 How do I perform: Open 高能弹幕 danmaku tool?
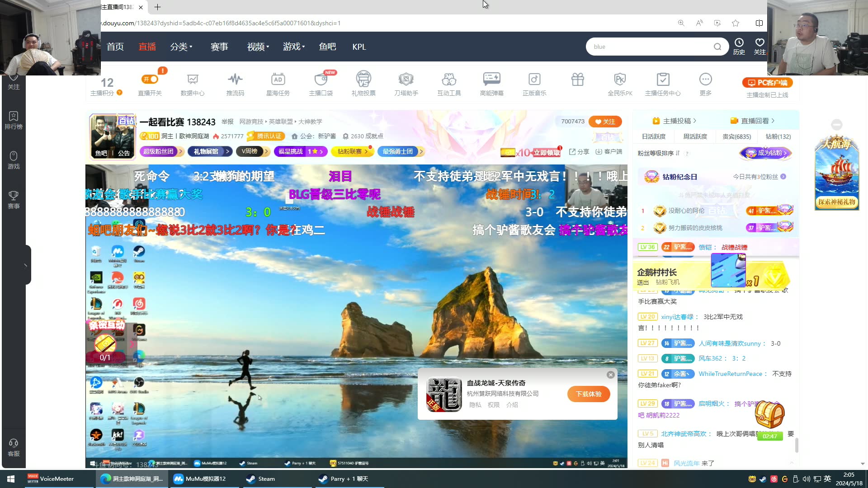tap(491, 84)
